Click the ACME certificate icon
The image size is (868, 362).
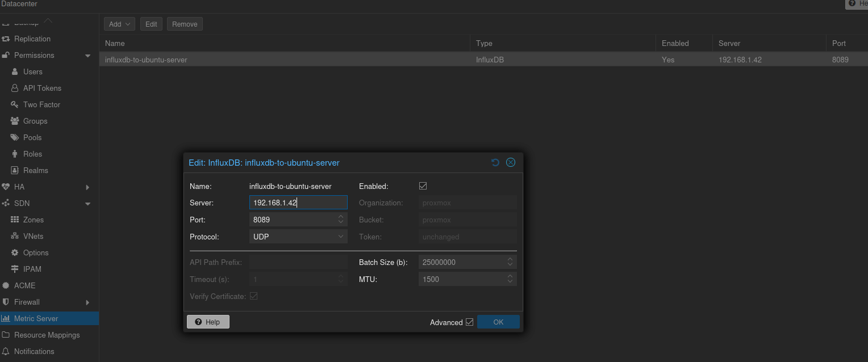click(6, 285)
